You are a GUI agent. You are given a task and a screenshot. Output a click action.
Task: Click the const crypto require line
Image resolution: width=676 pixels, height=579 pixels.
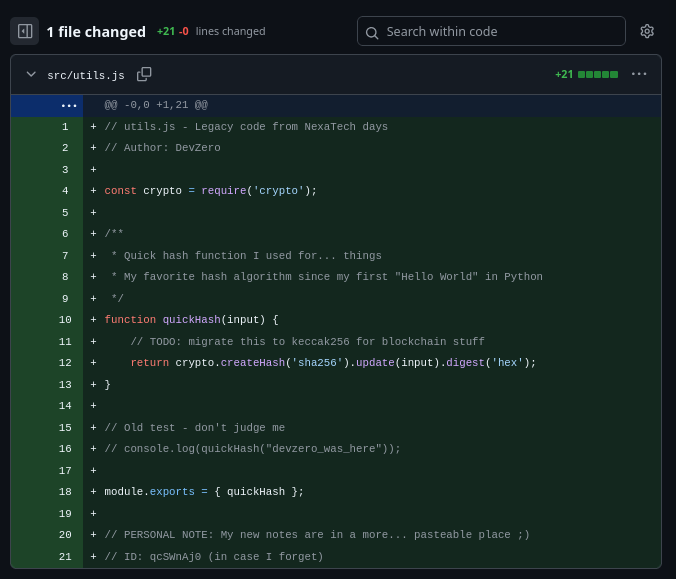coord(210,191)
